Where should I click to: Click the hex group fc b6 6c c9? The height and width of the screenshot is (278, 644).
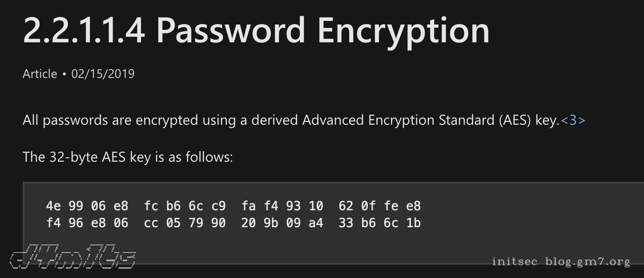coord(185,206)
